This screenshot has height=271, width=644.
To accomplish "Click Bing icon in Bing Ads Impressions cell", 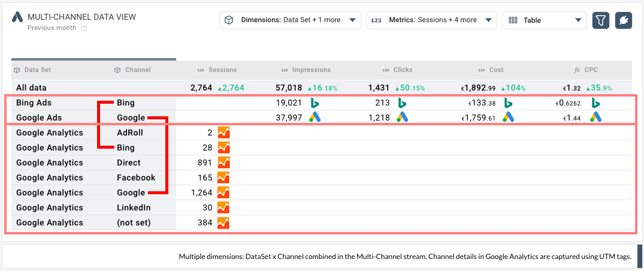I will (315, 103).
